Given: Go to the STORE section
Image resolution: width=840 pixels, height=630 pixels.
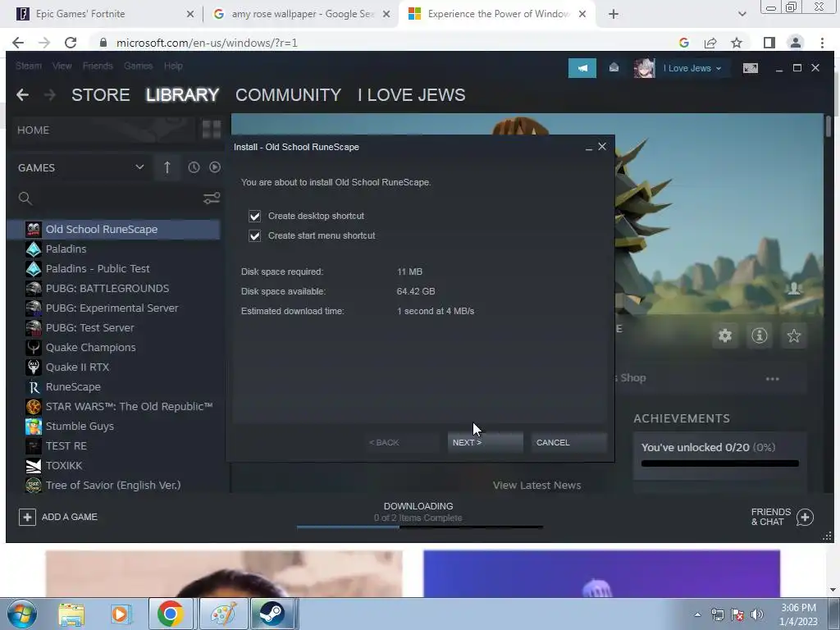Looking at the screenshot, I should pyautogui.click(x=100, y=95).
